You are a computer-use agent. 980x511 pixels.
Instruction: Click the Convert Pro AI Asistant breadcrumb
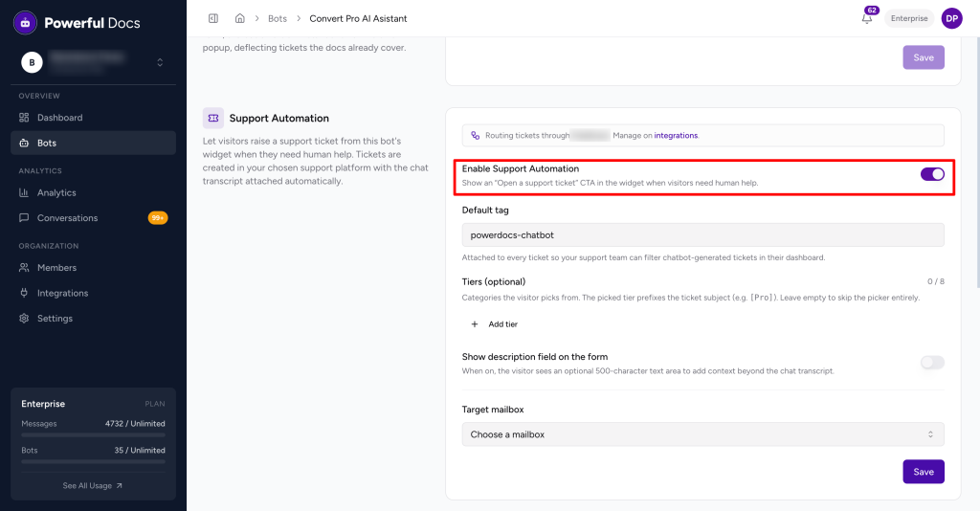pos(358,19)
